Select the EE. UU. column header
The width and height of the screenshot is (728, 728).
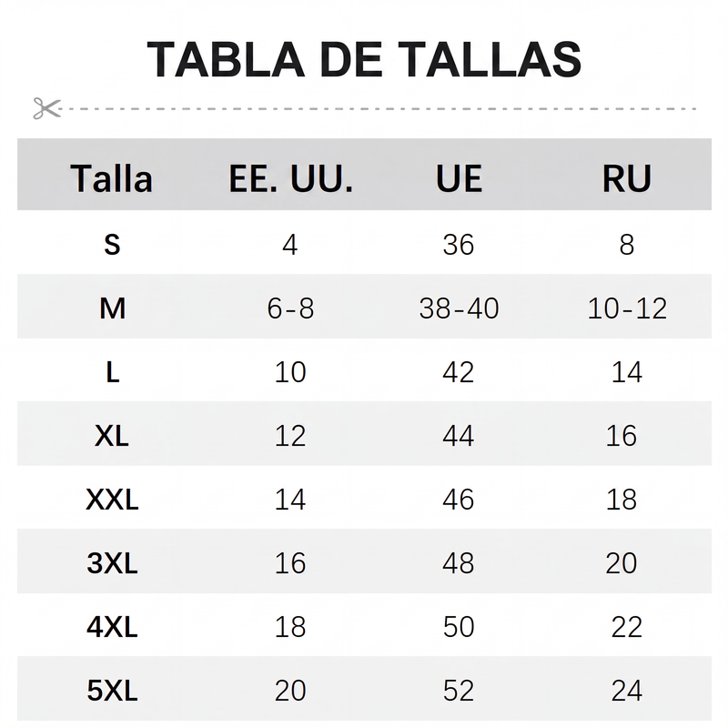click(291, 178)
